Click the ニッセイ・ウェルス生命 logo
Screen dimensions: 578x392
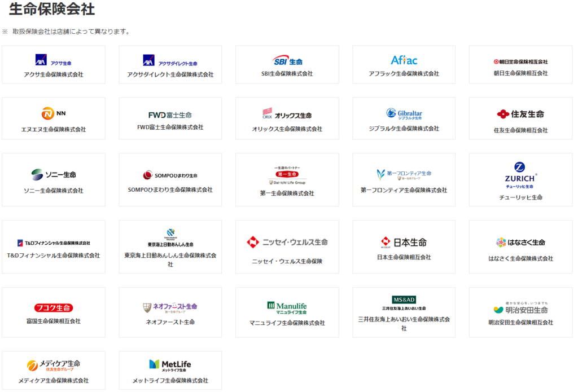[287, 242]
